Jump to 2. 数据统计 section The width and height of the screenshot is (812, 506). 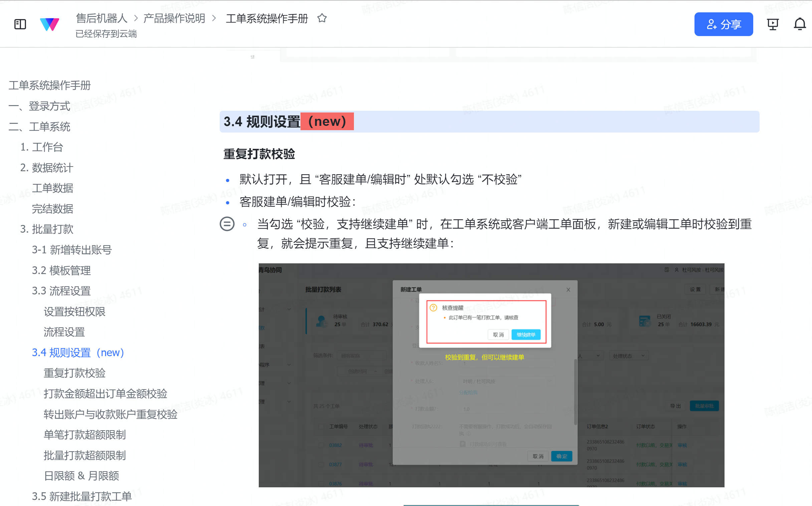click(46, 168)
